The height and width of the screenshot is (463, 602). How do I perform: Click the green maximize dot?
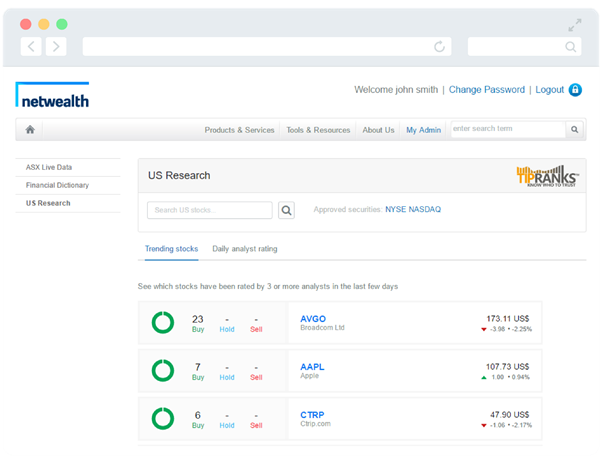click(x=62, y=24)
